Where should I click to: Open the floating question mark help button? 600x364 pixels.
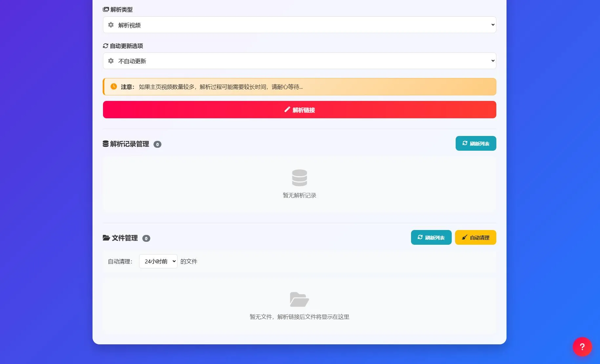coord(582,347)
